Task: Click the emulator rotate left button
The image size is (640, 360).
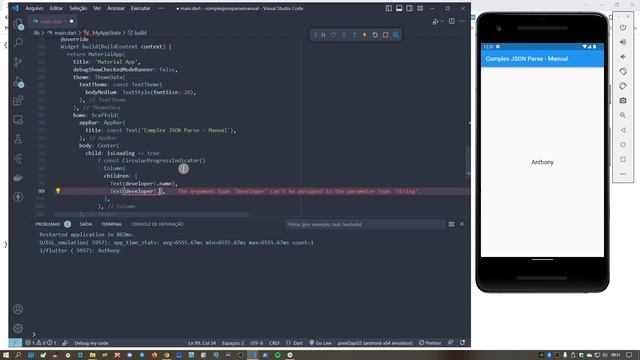Action: [x=623, y=71]
